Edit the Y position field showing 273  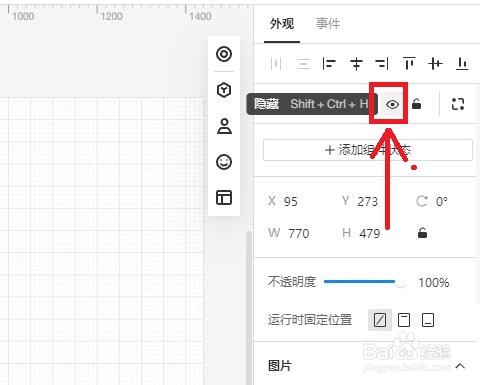pyautogui.click(x=367, y=202)
